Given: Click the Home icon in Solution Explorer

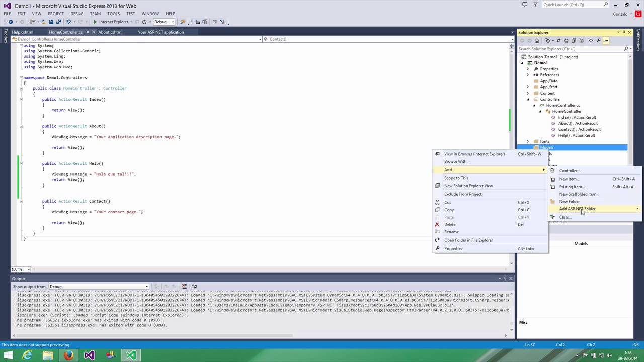Looking at the screenshot, I should point(537,41).
